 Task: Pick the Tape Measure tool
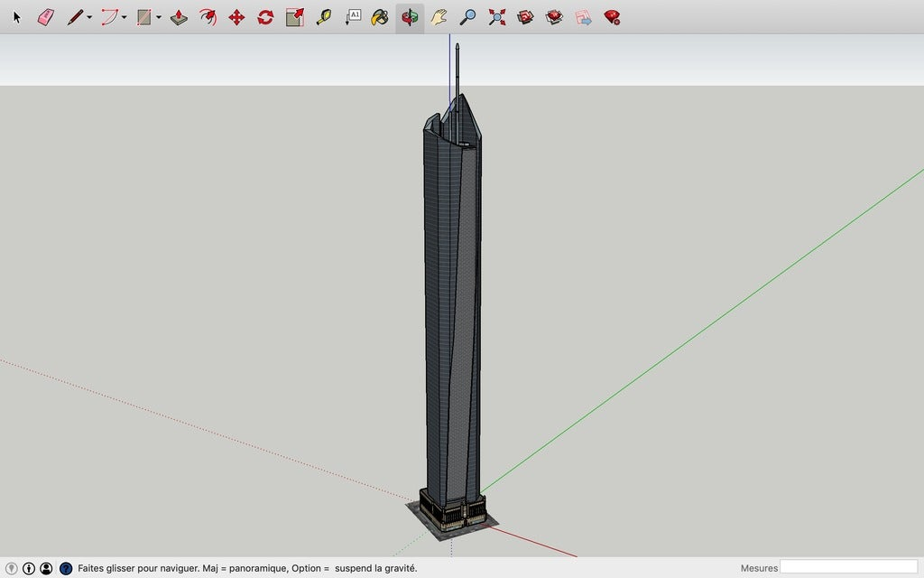tap(323, 17)
